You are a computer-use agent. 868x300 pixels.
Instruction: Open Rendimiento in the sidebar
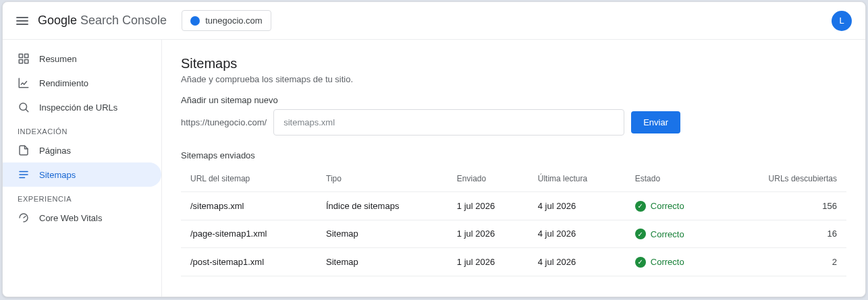tap(82, 83)
